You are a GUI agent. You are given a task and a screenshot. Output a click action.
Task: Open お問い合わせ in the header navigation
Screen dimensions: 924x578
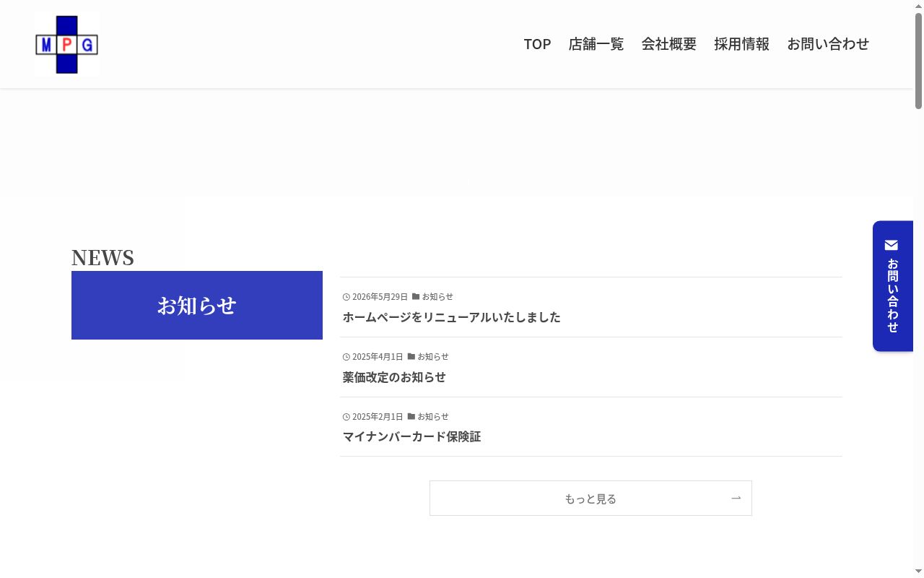pyautogui.click(x=828, y=44)
